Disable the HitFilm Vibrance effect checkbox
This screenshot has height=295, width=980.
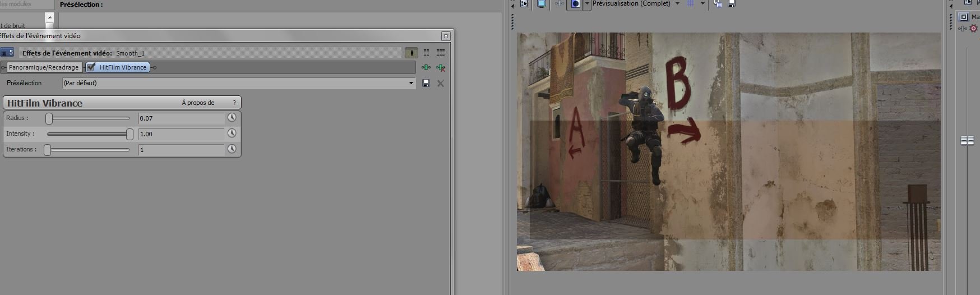pos(91,67)
